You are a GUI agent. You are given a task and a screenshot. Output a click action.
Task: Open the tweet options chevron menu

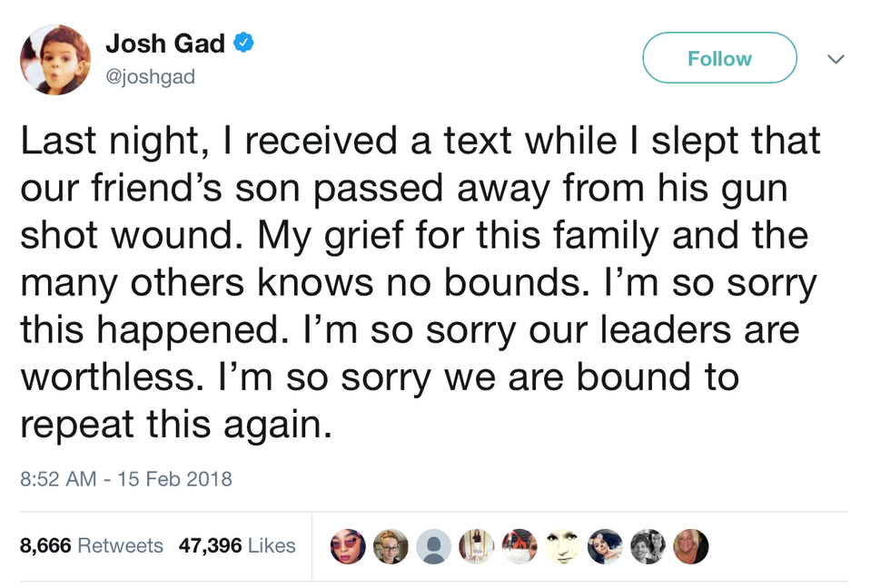(x=836, y=59)
